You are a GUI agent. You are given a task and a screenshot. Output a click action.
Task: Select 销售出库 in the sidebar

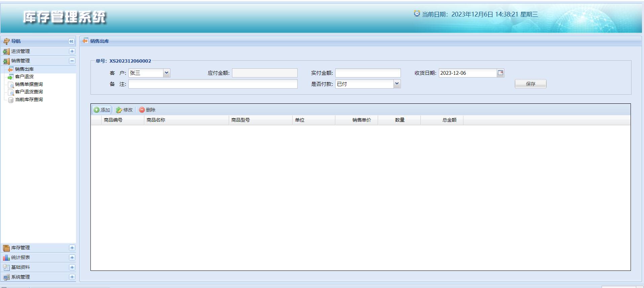[24, 69]
